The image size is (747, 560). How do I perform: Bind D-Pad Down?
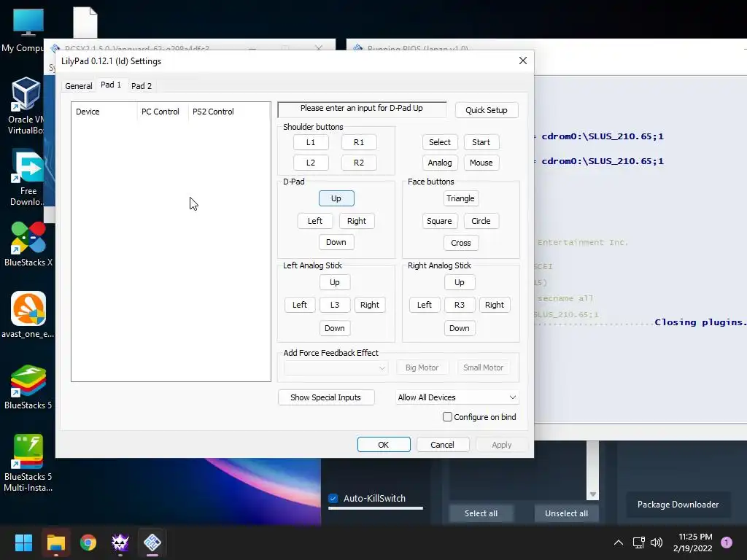click(x=336, y=242)
